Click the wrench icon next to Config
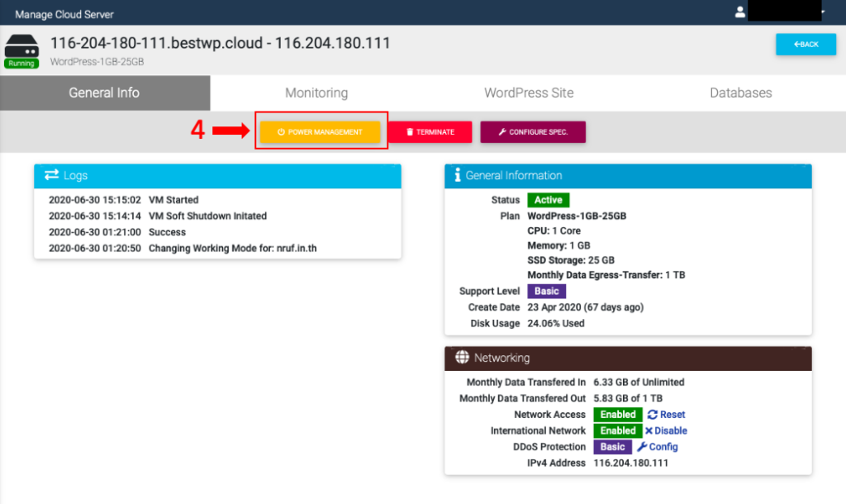Screen dimensions: 846x504 point(645,446)
